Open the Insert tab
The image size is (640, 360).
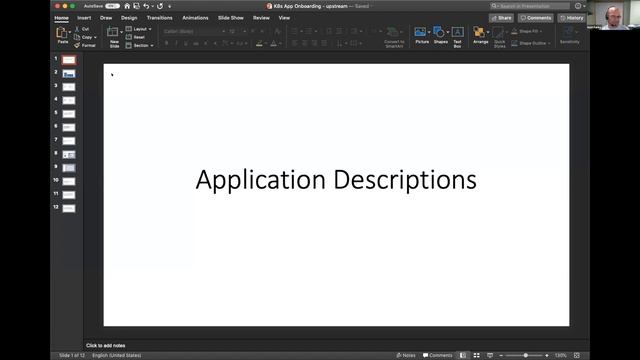[x=84, y=18]
